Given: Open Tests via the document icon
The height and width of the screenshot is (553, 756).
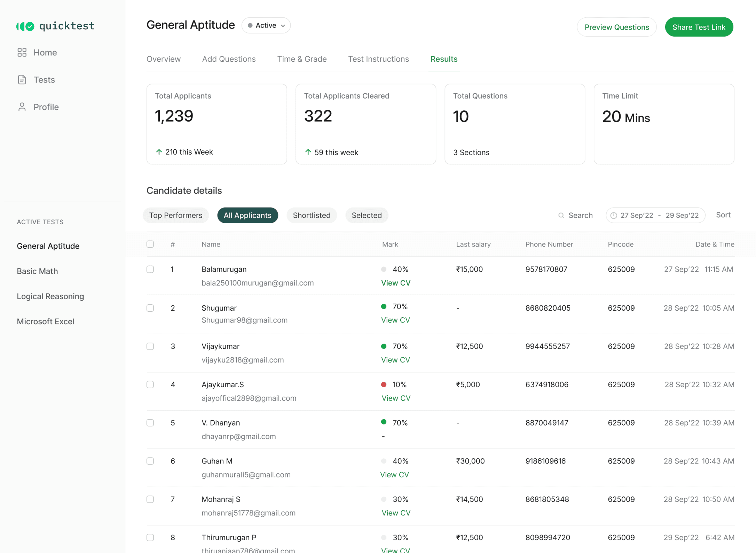Looking at the screenshot, I should [x=22, y=79].
